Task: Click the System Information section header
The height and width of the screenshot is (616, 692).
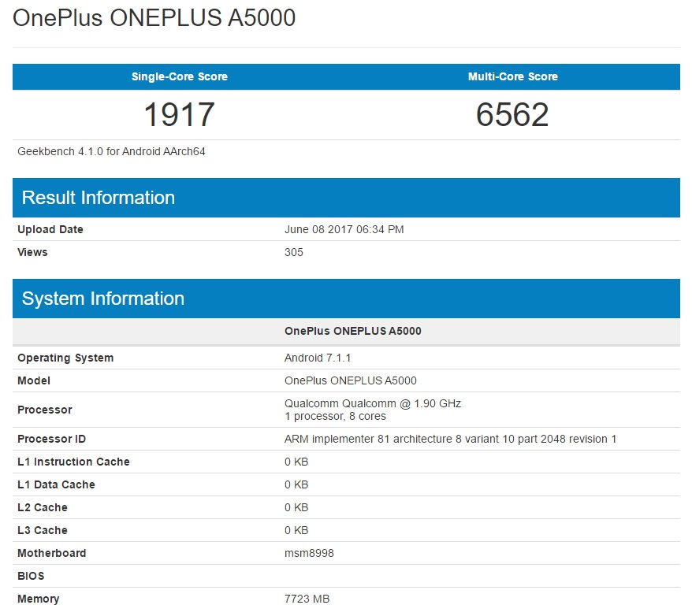Action: tap(346, 299)
